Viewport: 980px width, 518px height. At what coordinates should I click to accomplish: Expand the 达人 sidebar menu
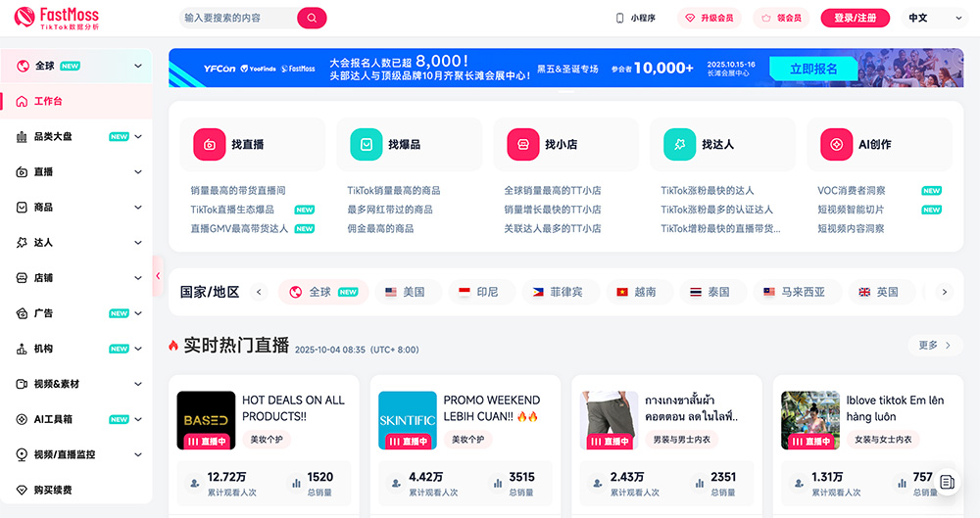(138, 243)
